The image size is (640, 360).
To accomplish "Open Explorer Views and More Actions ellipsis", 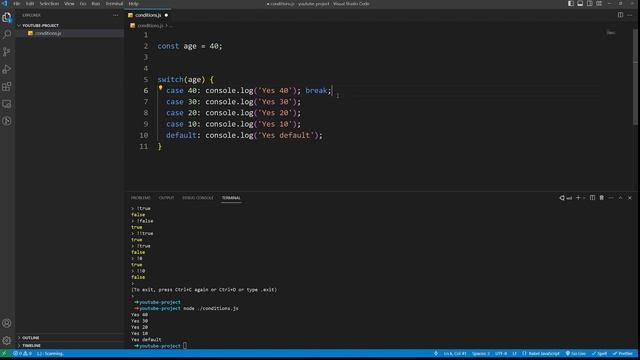I will pyautogui.click(x=116, y=15).
